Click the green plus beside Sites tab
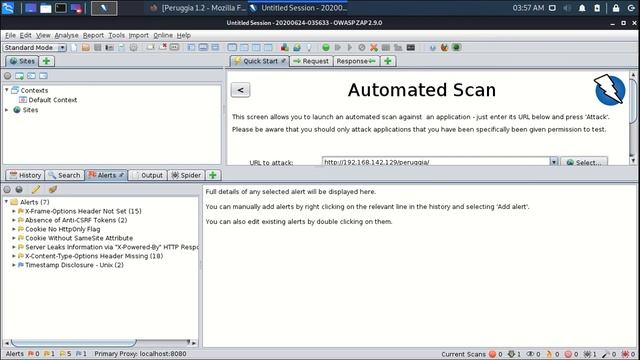 point(46,61)
